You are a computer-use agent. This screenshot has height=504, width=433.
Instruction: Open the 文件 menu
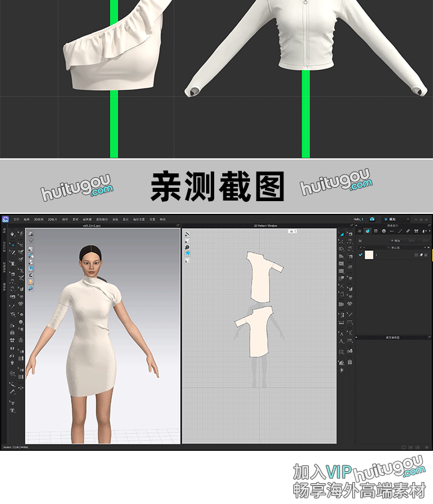tap(16, 219)
